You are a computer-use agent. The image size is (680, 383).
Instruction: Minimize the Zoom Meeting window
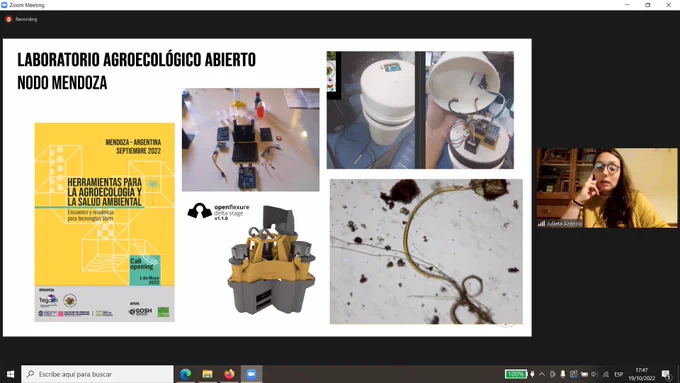tap(627, 5)
